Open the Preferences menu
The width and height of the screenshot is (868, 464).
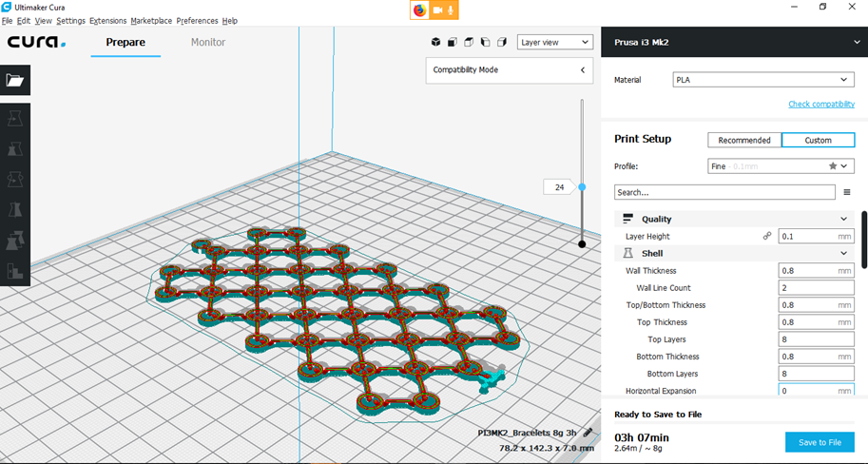point(197,21)
